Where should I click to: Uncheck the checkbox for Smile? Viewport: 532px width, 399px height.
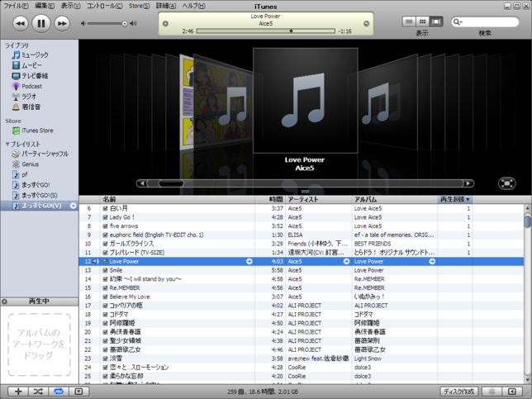click(x=105, y=270)
